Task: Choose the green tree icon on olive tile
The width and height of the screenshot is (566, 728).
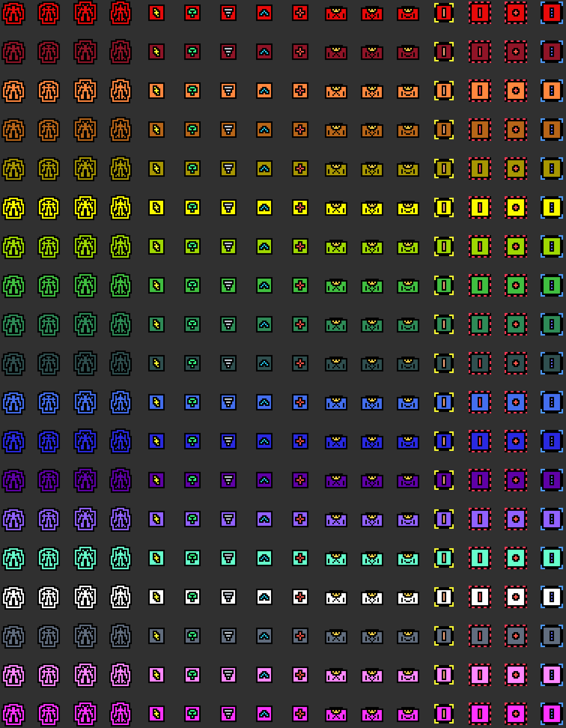Action: [192, 169]
